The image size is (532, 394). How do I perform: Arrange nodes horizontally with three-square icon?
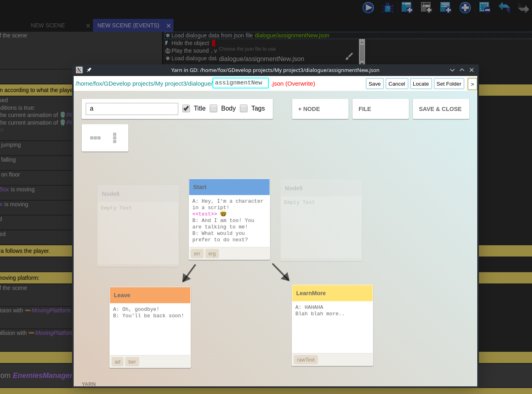95,138
